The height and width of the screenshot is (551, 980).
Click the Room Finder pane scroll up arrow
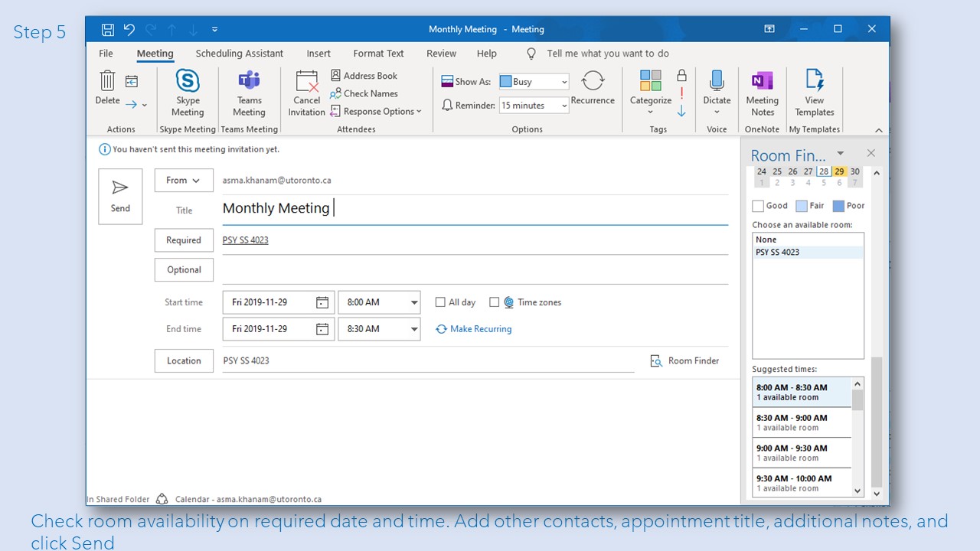(x=877, y=174)
